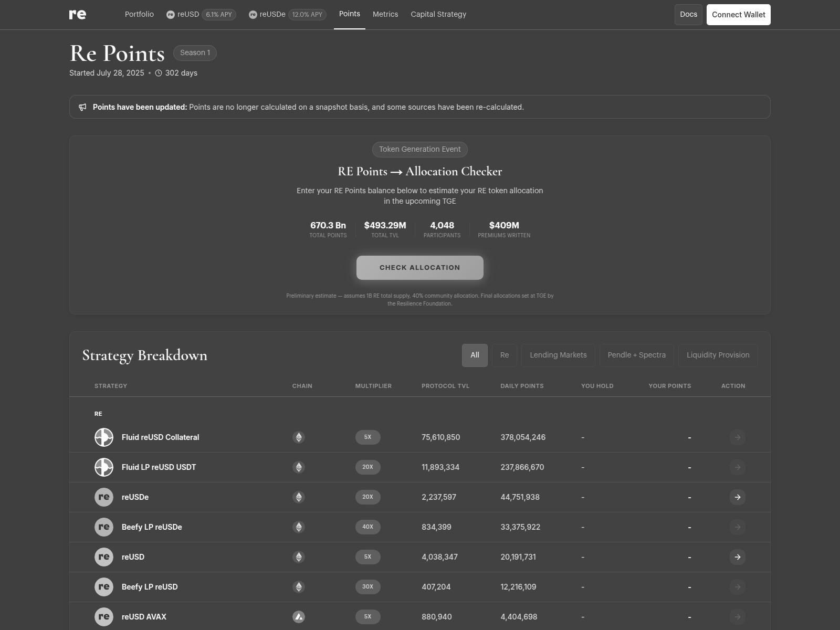Filter strategies by Re
The width and height of the screenshot is (840, 630).
[505, 355]
